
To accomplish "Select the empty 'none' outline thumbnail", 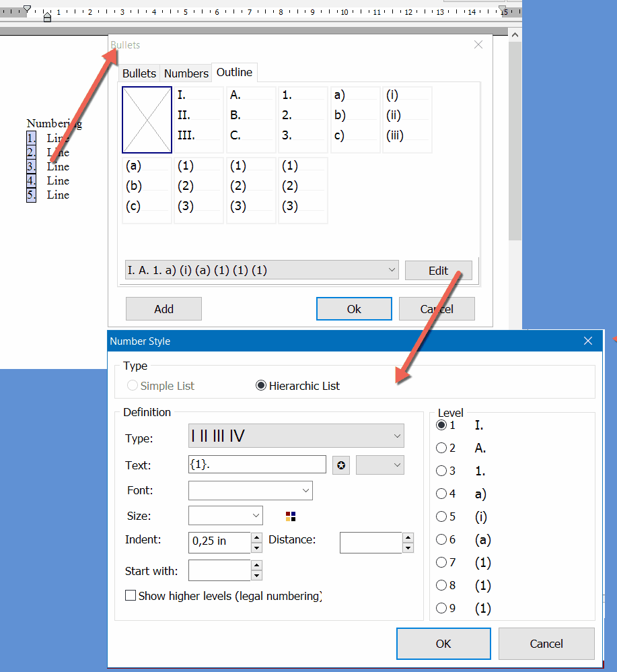I will pos(147,120).
